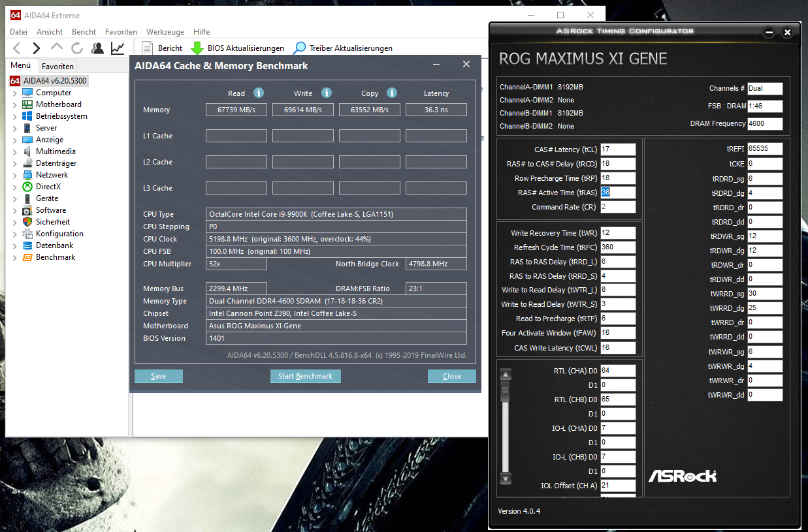This screenshot has width=808, height=532.
Task: Expand the Netzwerk tree node
Action: tap(15, 175)
